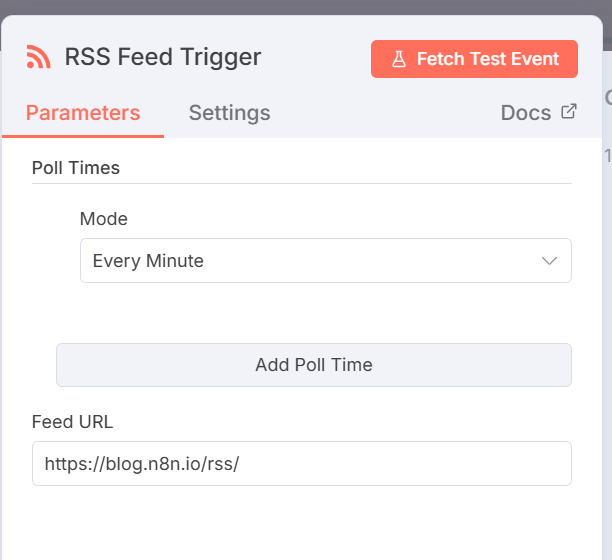Click the dimmed backdrop above the panel
This screenshot has height=560, width=612.
[300, 6]
